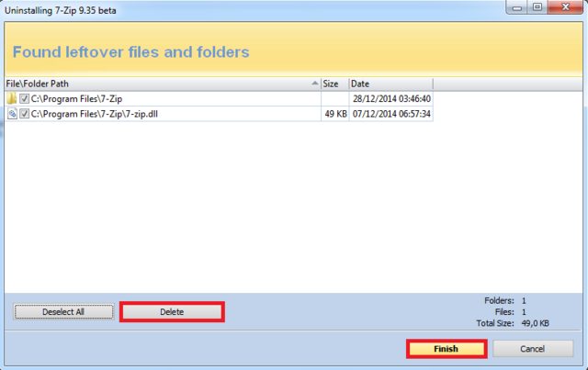Click the folder icon for C:\Program Files\7-Zip
588x370 pixels.
(12, 98)
